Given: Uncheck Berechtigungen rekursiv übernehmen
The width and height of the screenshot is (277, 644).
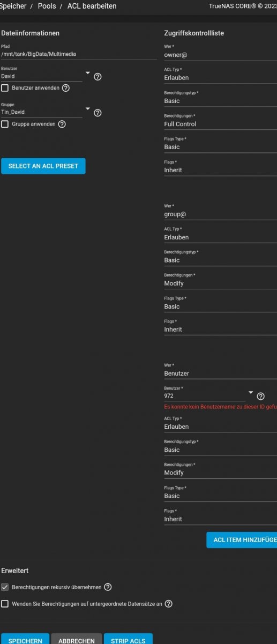Looking at the screenshot, I should coord(5,587).
